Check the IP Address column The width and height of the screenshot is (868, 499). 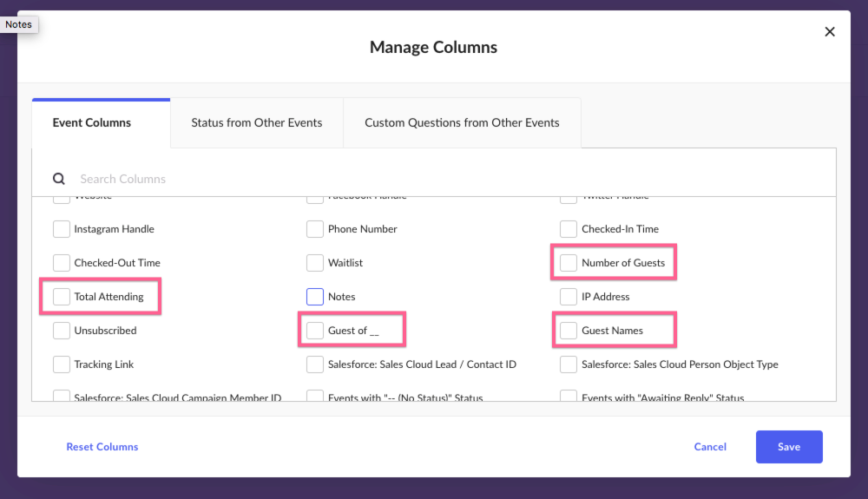click(x=569, y=297)
